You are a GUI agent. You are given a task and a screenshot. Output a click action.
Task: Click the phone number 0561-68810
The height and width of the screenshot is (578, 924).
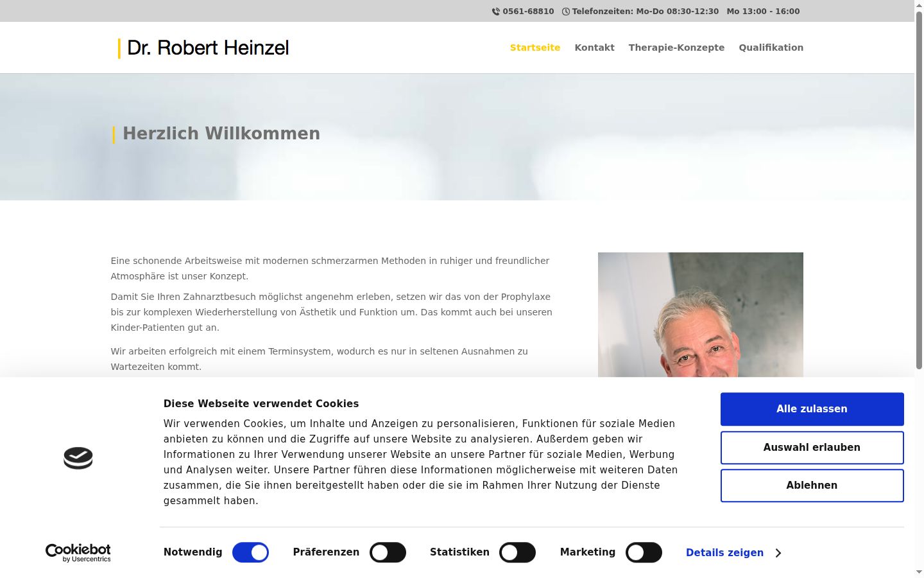coord(528,12)
